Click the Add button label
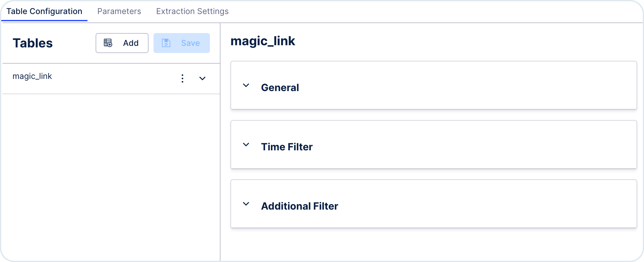Screen dimensions: 644x262 131,43
